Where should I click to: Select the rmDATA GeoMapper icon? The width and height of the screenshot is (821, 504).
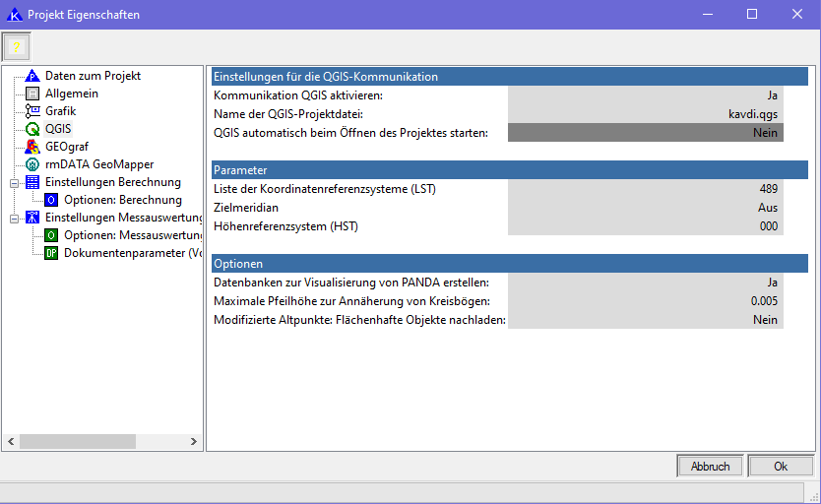(x=32, y=164)
